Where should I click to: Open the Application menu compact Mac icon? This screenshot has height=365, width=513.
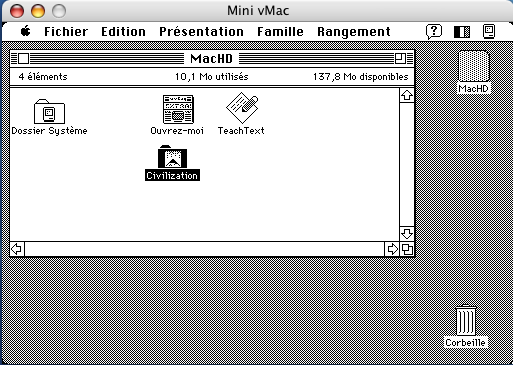489,32
